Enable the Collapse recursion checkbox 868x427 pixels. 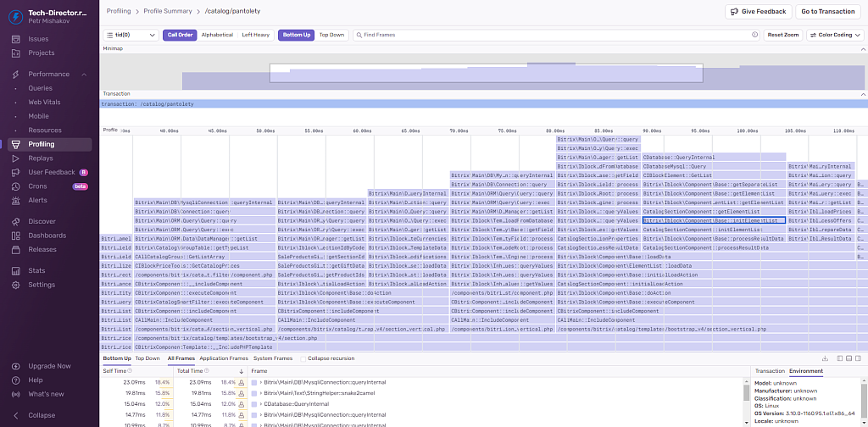point(304,359)
